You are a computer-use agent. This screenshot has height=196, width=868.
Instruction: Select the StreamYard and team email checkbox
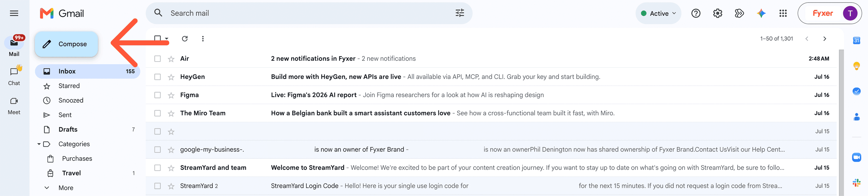coord(157,168)
